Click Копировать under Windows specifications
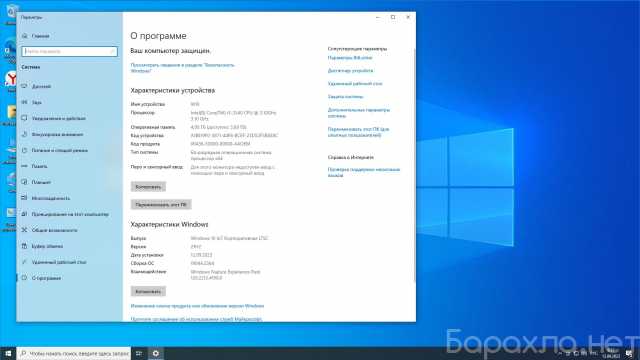 (148, 291)
